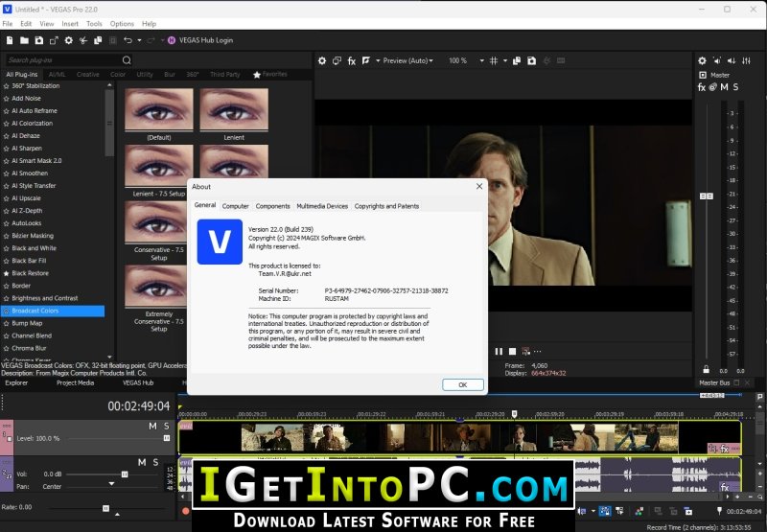Expand the Preview (Auto) quality dropdown

coord(408,60)
